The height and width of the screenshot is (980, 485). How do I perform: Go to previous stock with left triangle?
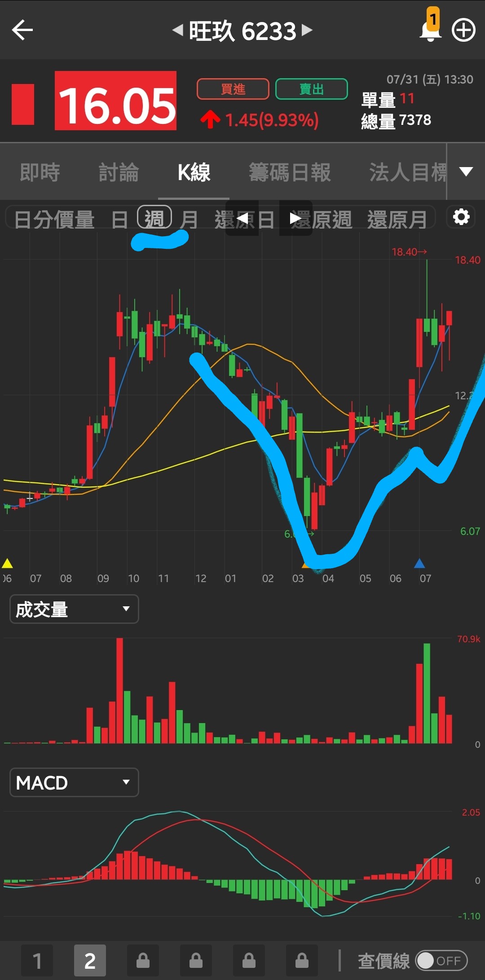click(x=178, y=31)
